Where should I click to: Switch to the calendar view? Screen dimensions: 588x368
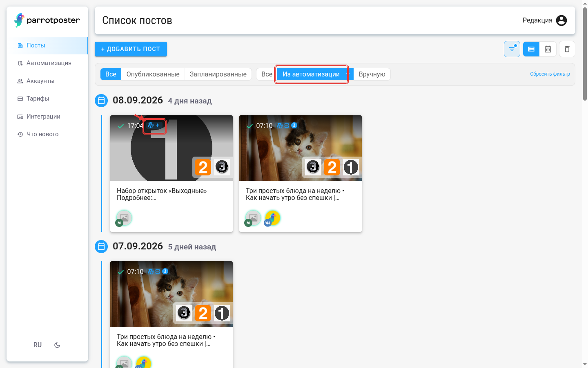tap(548, 49)
